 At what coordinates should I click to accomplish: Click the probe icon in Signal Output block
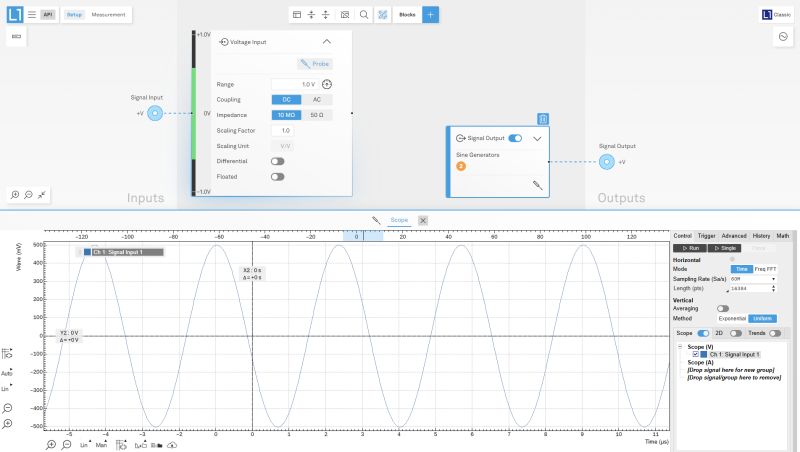pos(537,185)
